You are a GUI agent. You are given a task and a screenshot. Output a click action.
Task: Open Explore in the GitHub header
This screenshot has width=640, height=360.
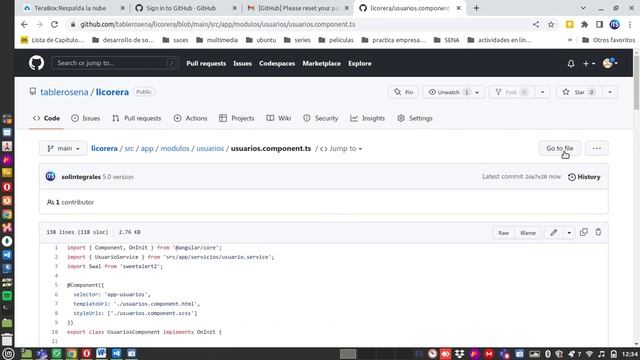[360, 64]
